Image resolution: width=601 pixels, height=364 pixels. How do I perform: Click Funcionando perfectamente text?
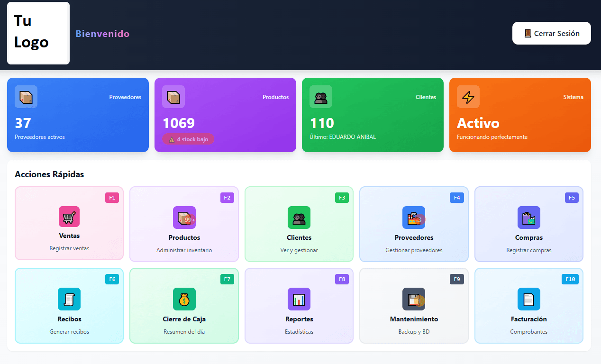492,137
